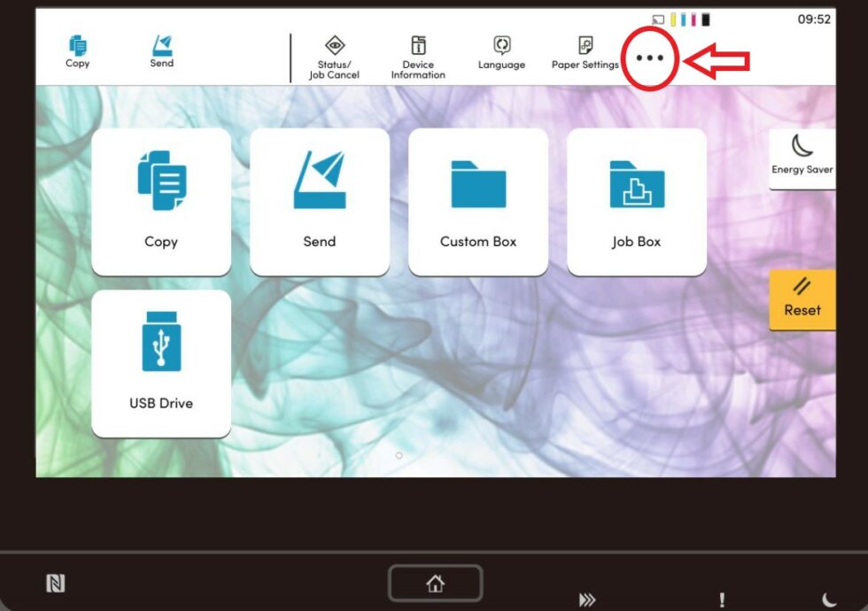Check the magenta toner level indicator
The image size is (868, 611).
point(694,19)
